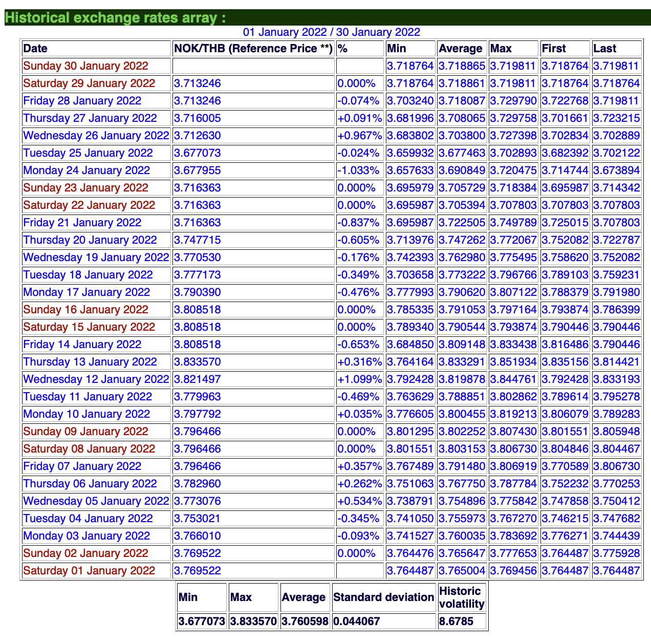Click the summary Max value 3.833570
The height and width of the screenshot is (644, 651).
point(253,621)
